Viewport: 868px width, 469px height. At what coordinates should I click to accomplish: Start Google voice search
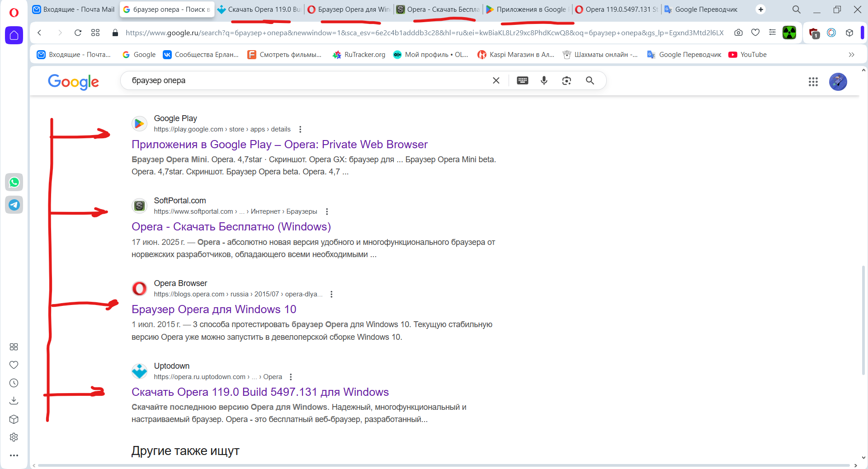pos(544,80)
